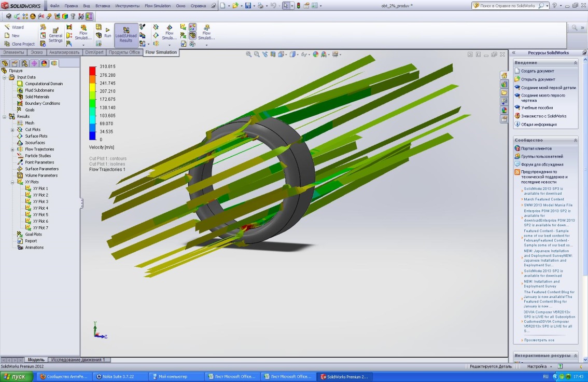This screenshot has width=588, height=382.
Task: Click the Print icon in top toolbar
Action: pos(260,6)
